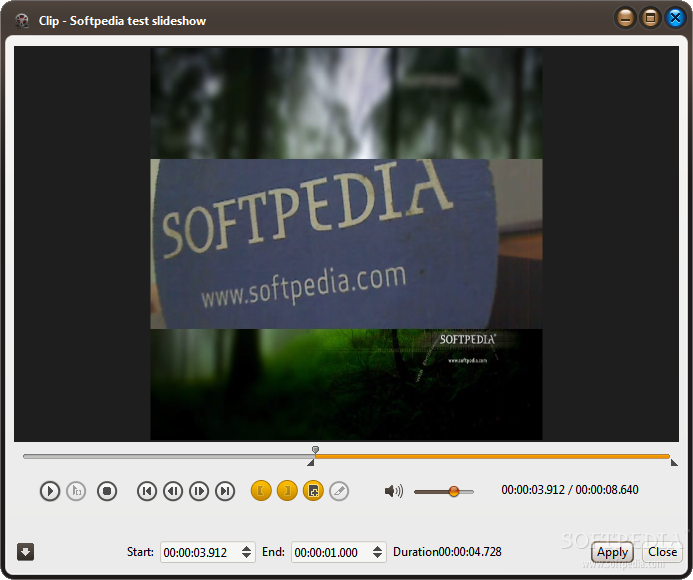Image resolution: width=693 pixels, height=580 pixels.
Task: Click the film reel title bar icon
Action: point(22,20)
